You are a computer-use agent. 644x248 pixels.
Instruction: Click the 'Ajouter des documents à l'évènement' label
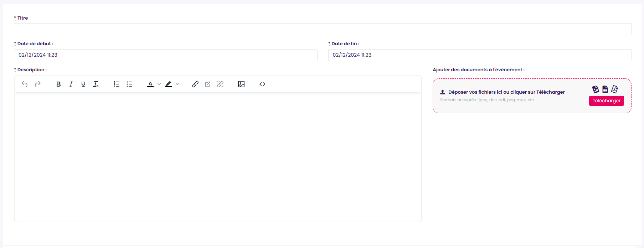pyautogui.click(x=479, y=69)
